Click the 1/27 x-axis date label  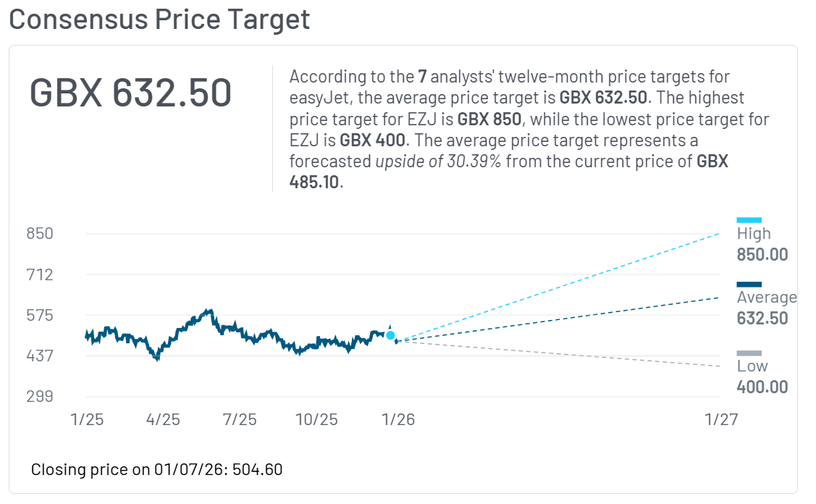[x=720, y=420]
